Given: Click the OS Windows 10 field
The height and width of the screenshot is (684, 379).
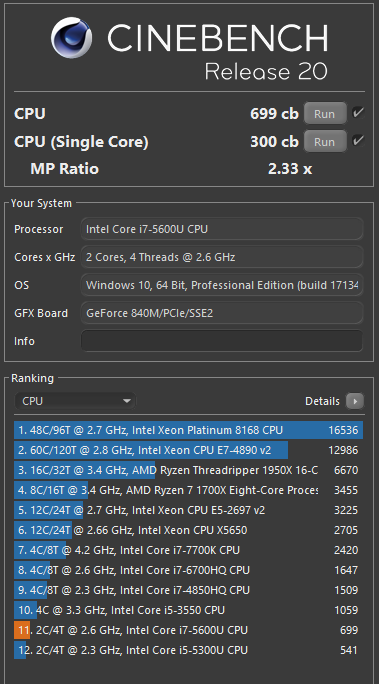Looking at the screenshot, I should pos(222,285).
